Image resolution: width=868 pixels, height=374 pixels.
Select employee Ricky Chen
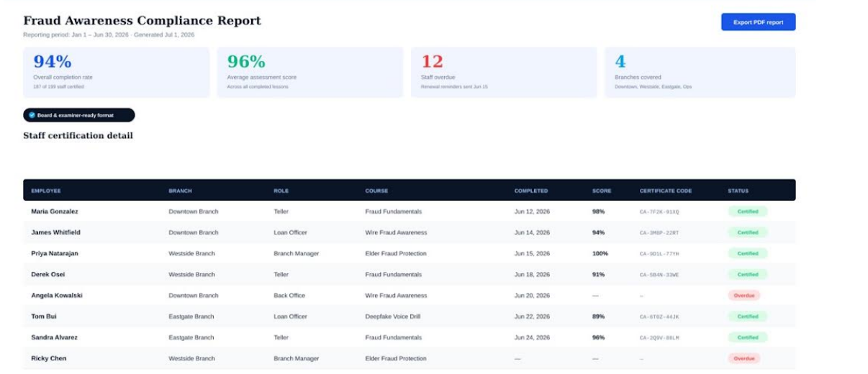tap(49, 357)
